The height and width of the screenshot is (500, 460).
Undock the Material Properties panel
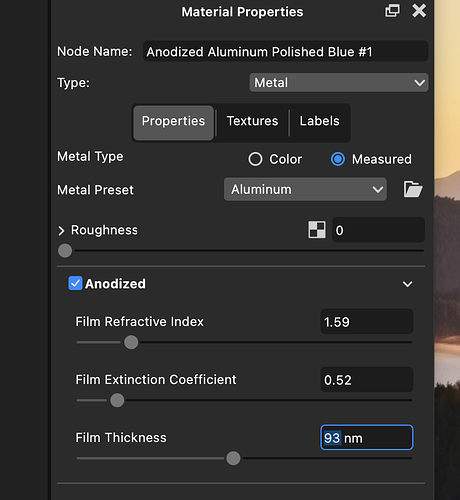click(392, 11)
